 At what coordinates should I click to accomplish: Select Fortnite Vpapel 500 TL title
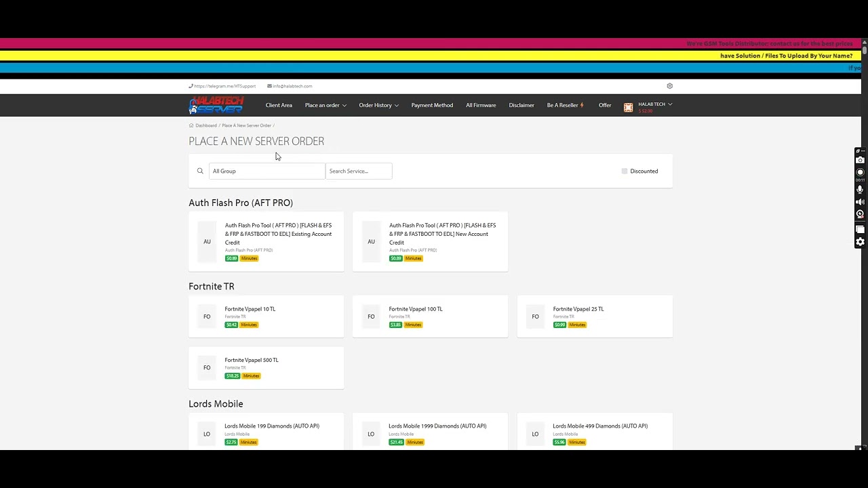[x=252, y=360]
